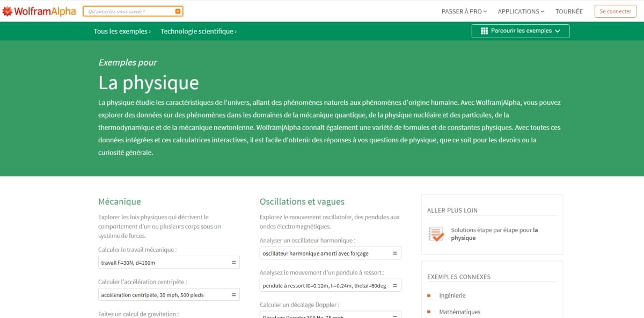Run the 'pendule à ressort' example equals icon

pos(395,285)
